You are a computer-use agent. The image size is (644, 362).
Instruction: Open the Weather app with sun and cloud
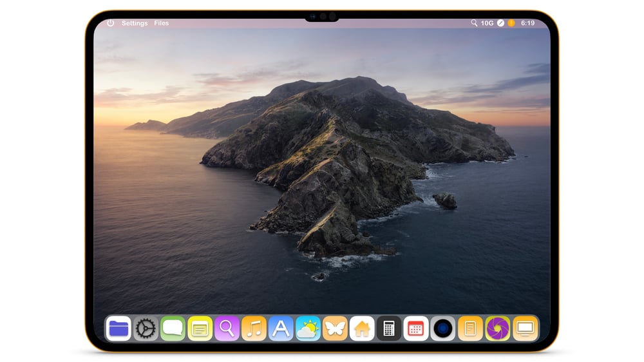point(308,329)
